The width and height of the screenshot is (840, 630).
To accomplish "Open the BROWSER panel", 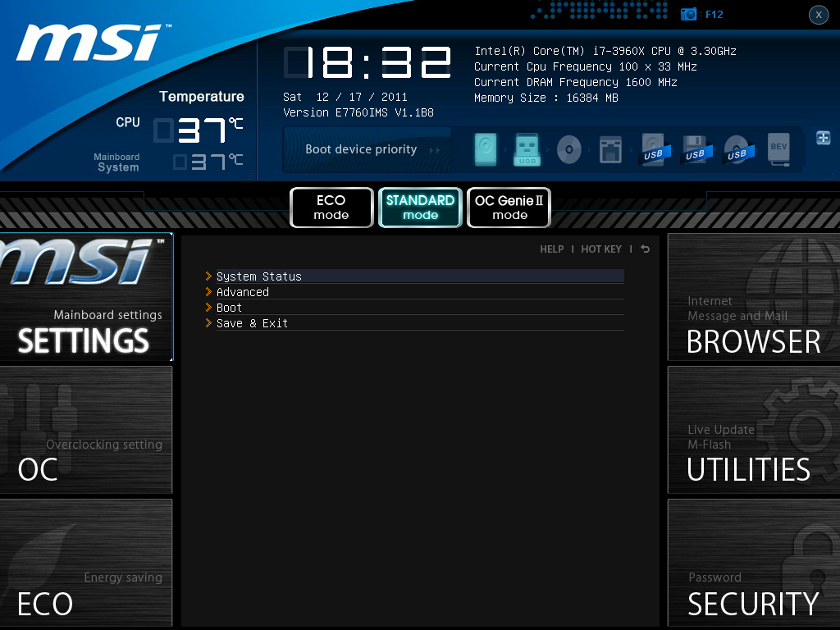I will (754, 297).
